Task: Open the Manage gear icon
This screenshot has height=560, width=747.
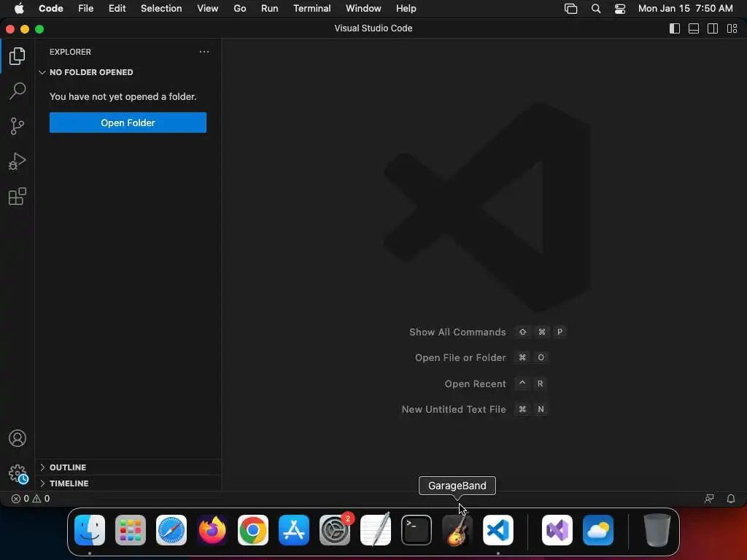Action: pos(18,474)
